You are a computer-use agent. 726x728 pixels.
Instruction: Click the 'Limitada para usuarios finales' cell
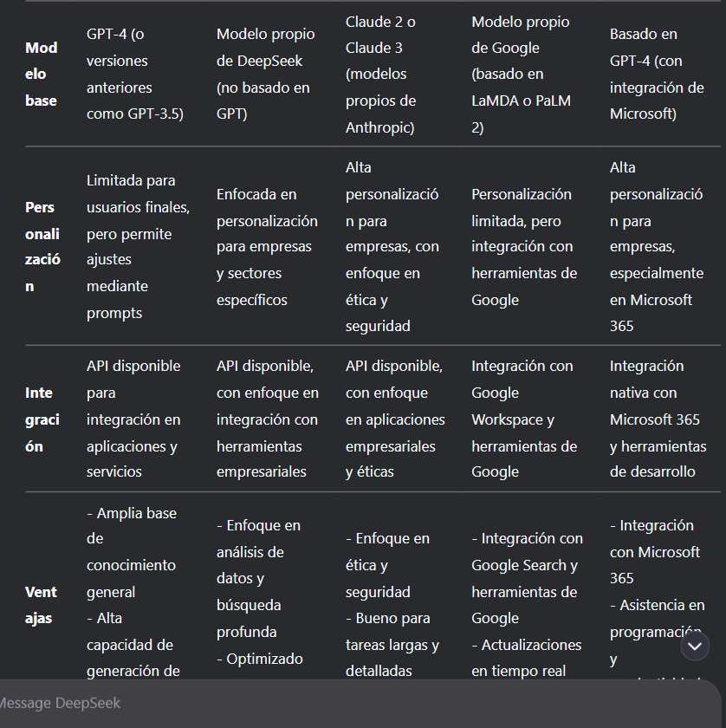[139, 246]
